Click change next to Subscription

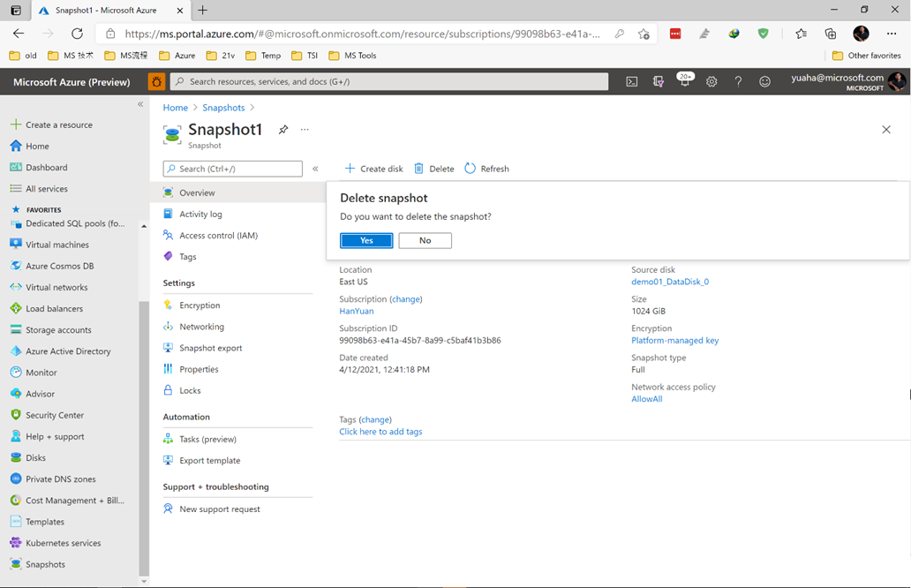click(405, 299)
